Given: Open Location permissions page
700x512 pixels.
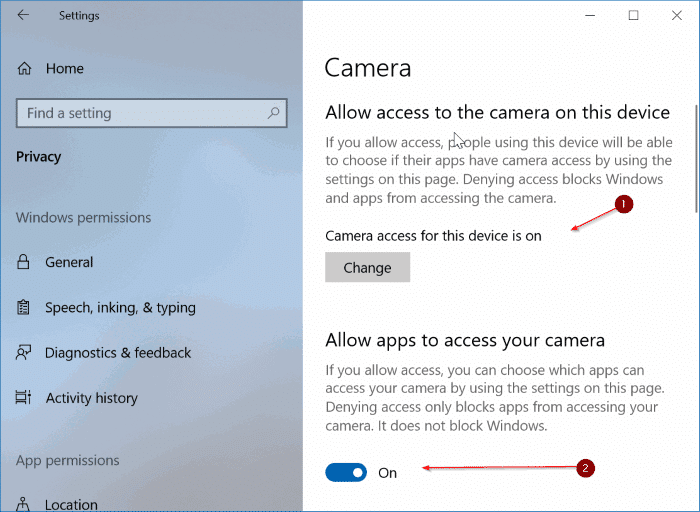Looking at the screenshot, I should tap(71, 505).
